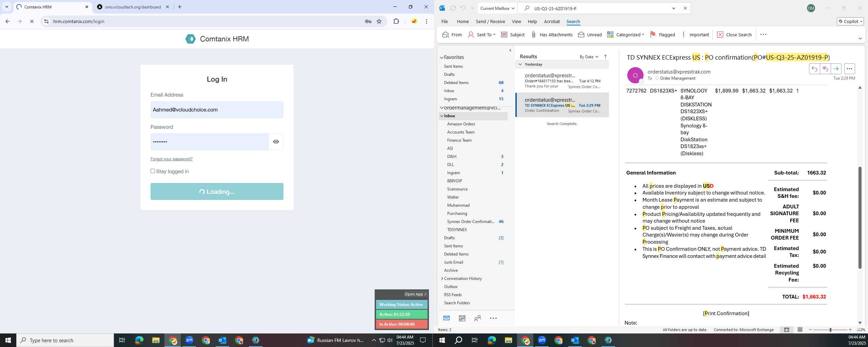Click the Email Address field
868x347 pixels.
coord(217,110)
